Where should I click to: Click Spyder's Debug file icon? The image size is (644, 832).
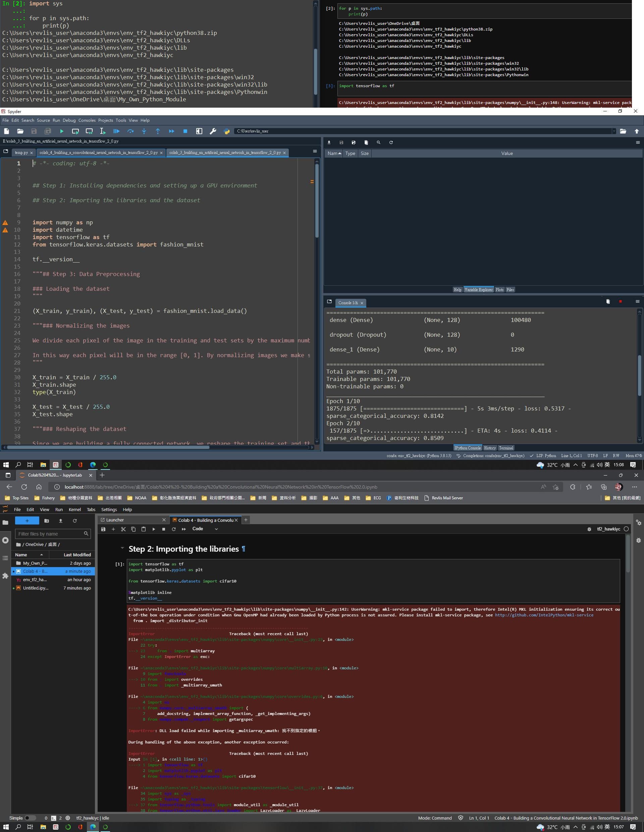(117, 131)
